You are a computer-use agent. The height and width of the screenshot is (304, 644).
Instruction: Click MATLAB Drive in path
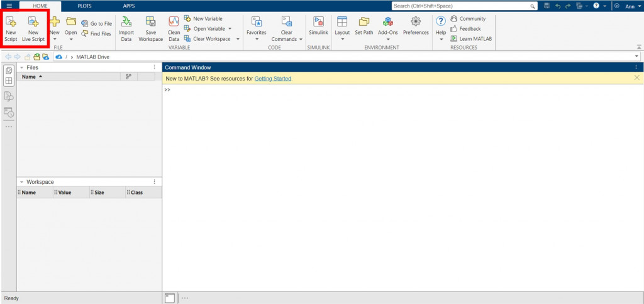93,57
